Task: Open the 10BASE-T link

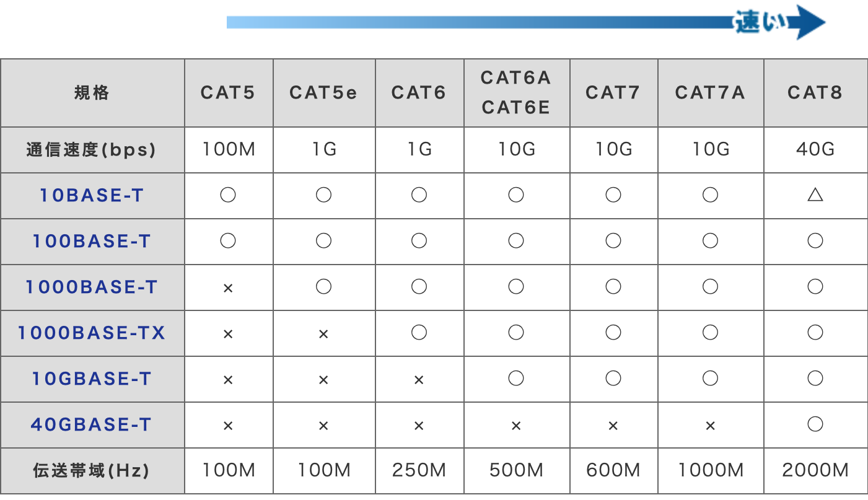Action: (x=92, y=196)
